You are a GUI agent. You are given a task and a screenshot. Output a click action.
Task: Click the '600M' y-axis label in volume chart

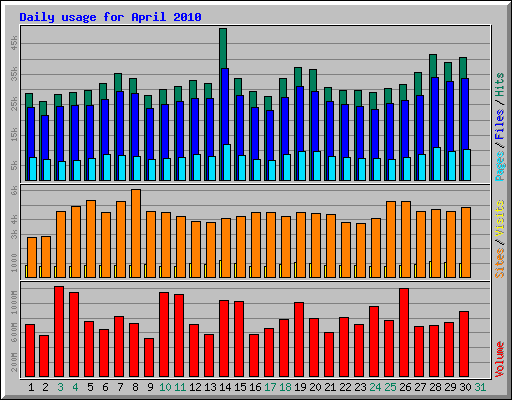click(14, 332)
